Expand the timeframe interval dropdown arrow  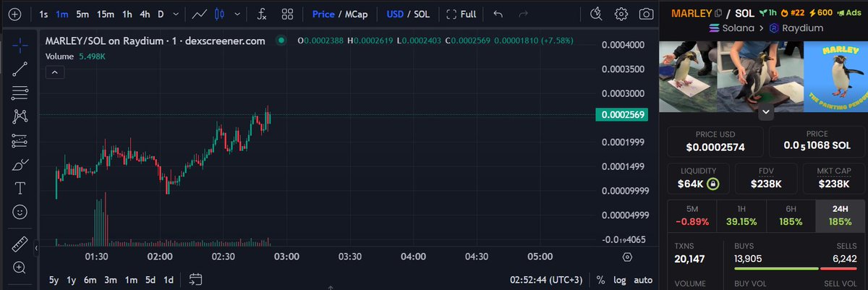coord(176,14)
